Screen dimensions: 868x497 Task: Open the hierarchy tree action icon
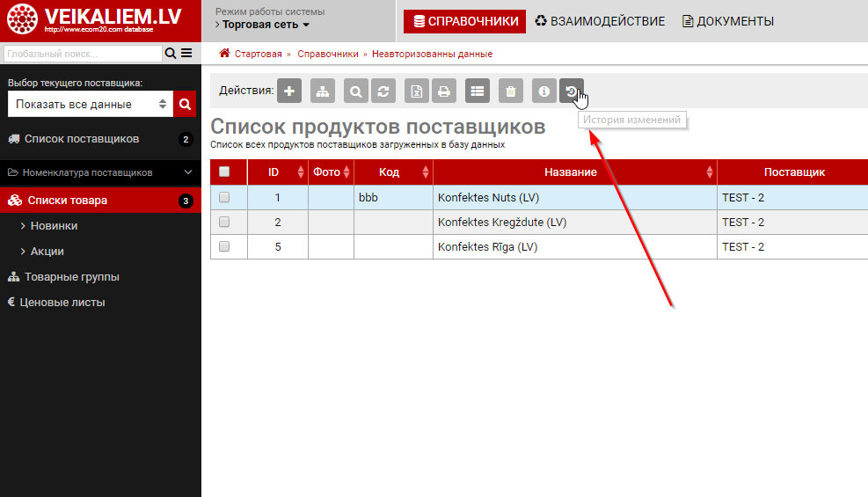tap(323, 91)
